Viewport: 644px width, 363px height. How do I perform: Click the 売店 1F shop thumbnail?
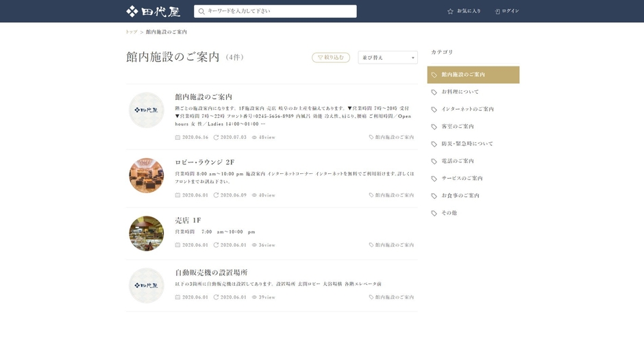tap(147, 234)
